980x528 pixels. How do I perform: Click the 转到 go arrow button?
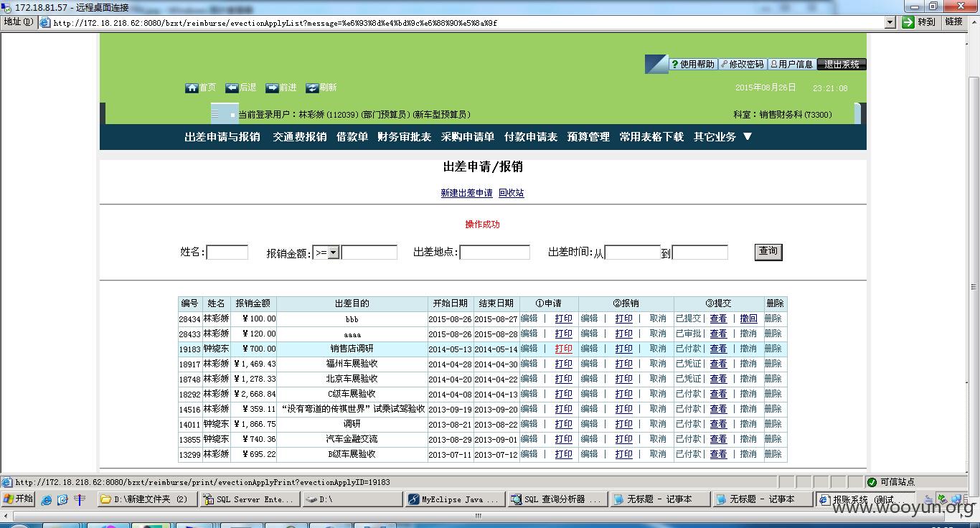919,22
